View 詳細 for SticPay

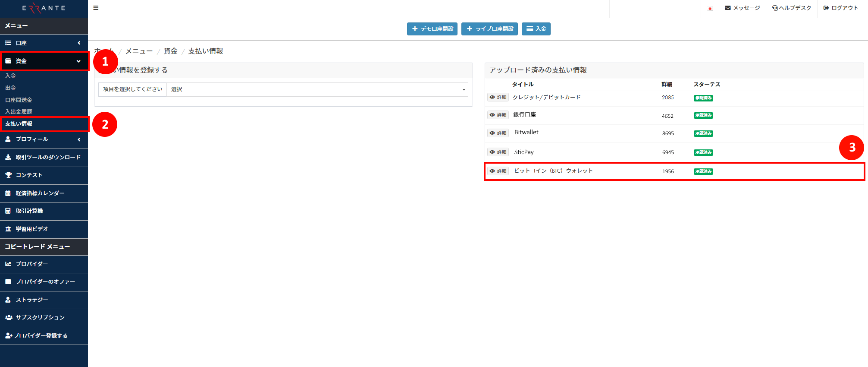click(498, 152)
